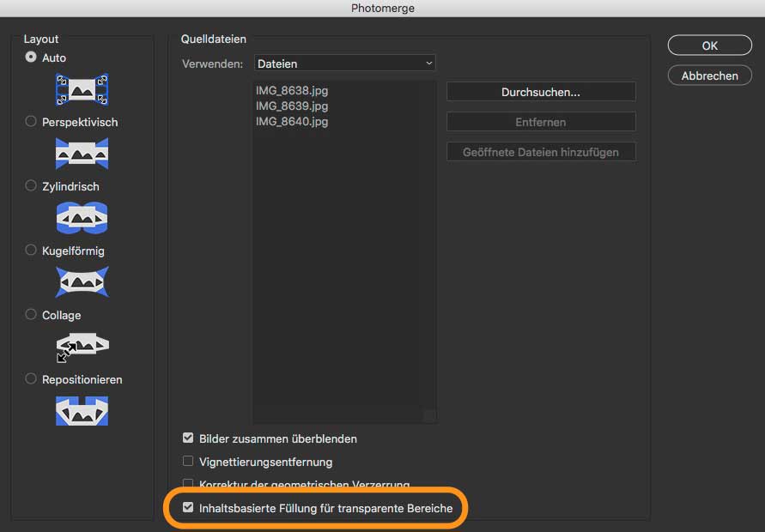Screen dimensions: 765x532
Task: Toggle Bilder zusammen überblenden checkbox
Action: point(188,438)
